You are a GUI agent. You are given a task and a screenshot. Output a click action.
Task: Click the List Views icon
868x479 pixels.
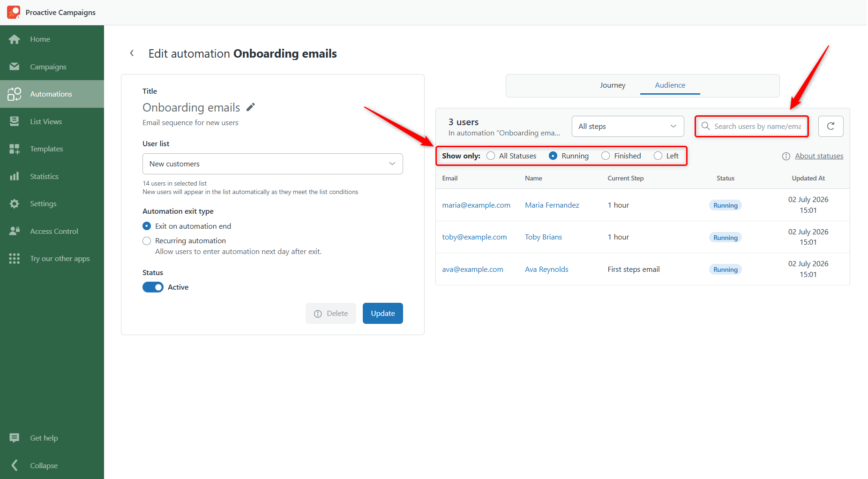[15, 121]
